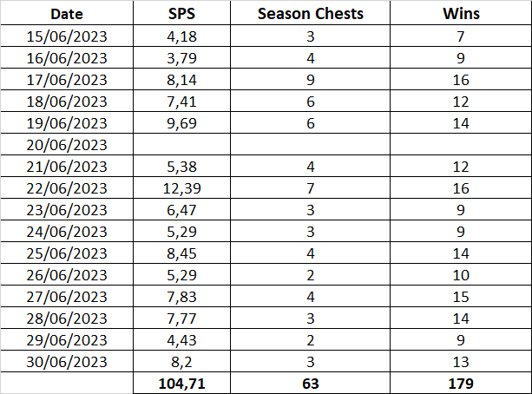Select the SPS value 9,69
532x394 pixels.
(182, 122)
